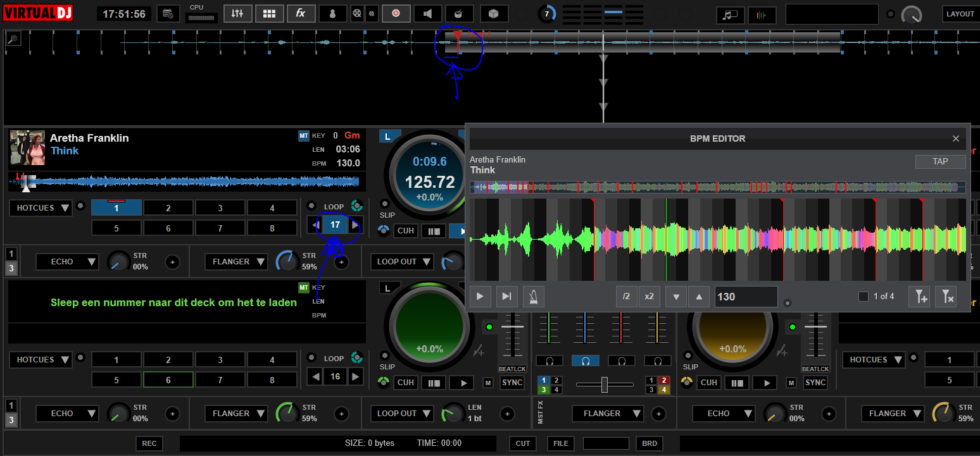Screen dimensions: 980x456
Task: Tap the TAP button in the BPM Editor
Action: tap(940, 161)
